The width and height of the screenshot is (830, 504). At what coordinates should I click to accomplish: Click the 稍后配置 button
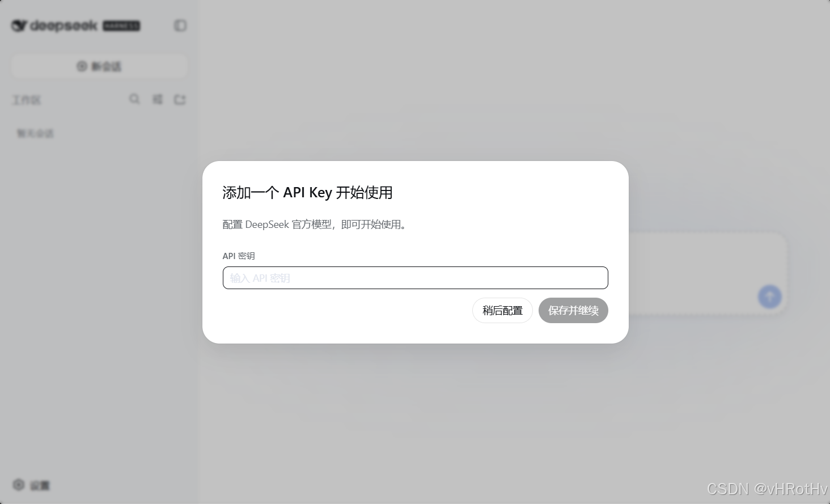pos(502,311)
